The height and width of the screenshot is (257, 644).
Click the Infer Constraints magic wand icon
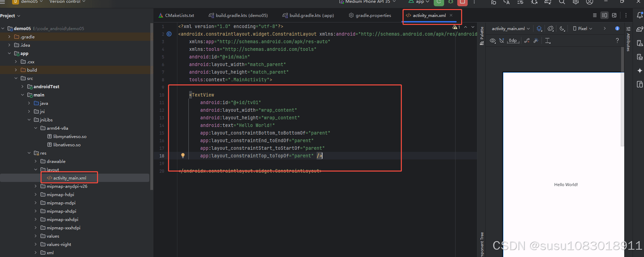pyautogui.click(x=536, y=41)
